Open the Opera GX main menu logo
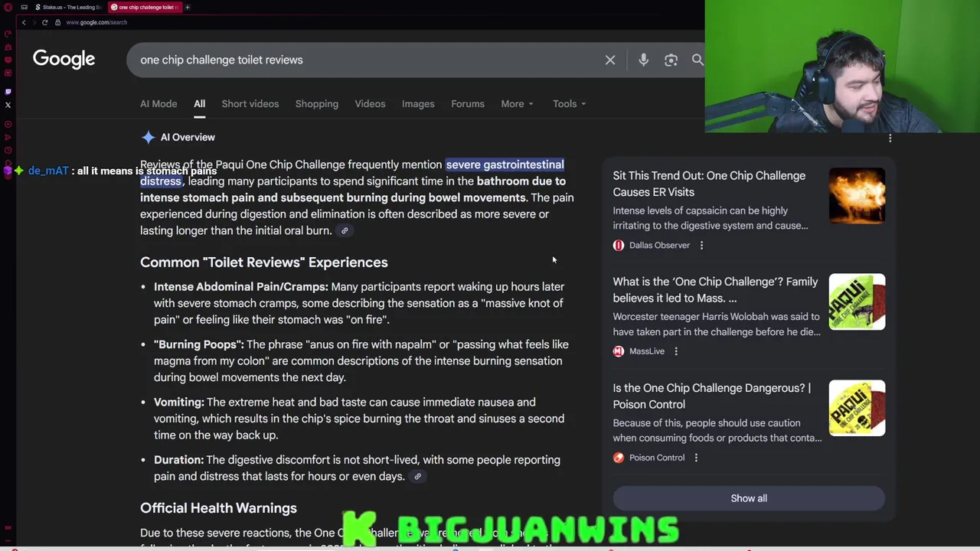980x551 pixels. pyautogui.click(x=8, y=7)
